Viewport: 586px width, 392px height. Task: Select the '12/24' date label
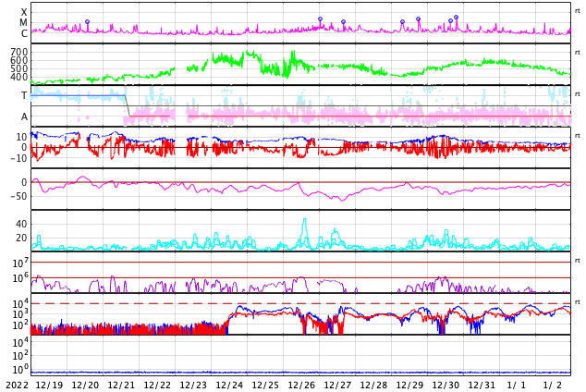pyautogui.click(x=229, y=386)
